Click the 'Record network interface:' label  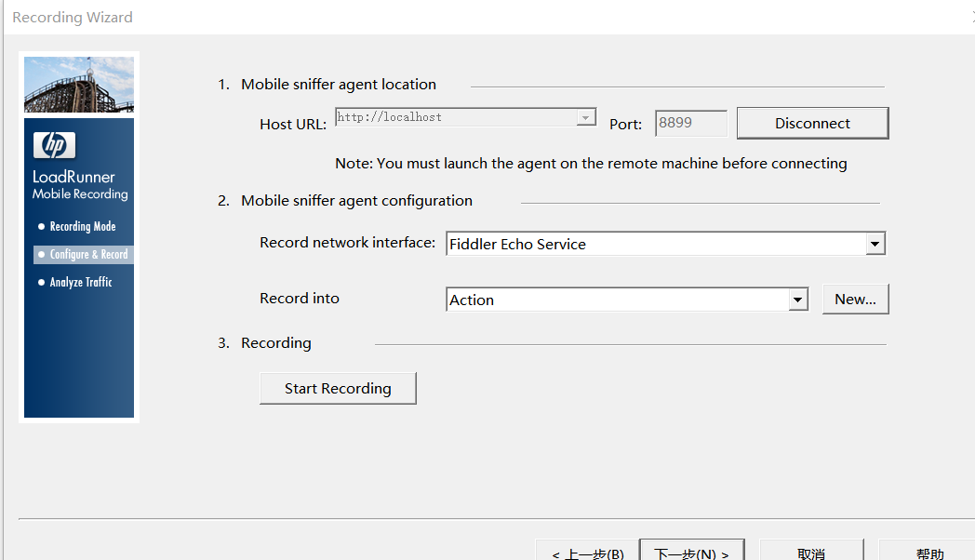click(x=347, y=243)
